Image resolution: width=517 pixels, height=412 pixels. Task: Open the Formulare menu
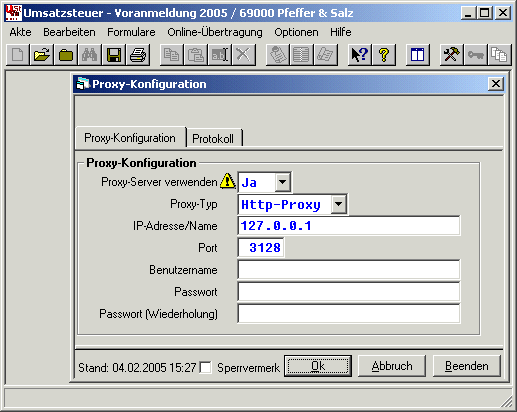coord(131,32)
